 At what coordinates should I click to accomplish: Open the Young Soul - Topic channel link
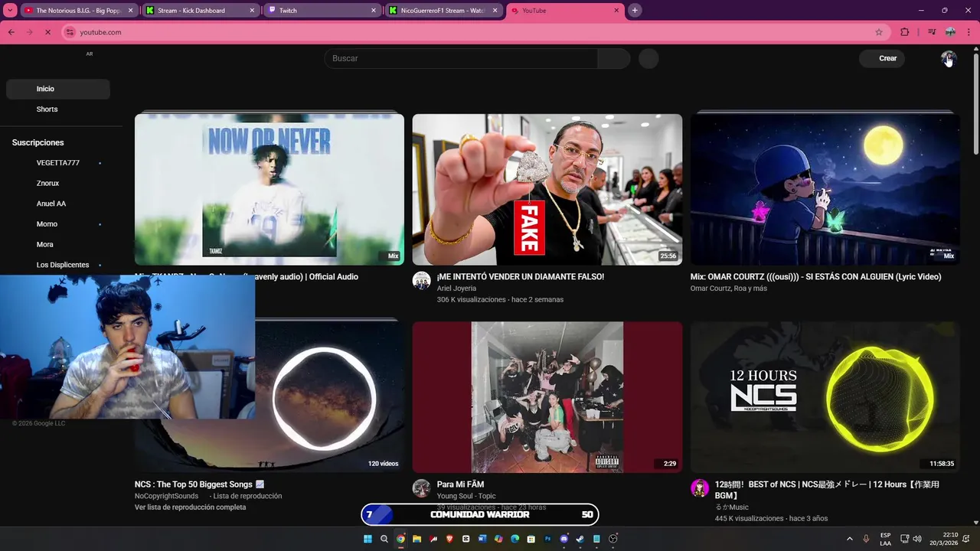pyautogui.click(x=466, y=496)
